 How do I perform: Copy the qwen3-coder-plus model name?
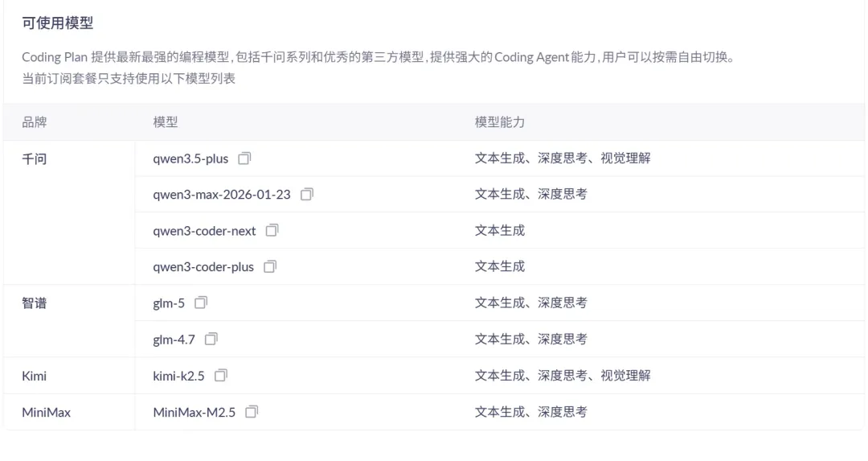(x=270, y=266)
